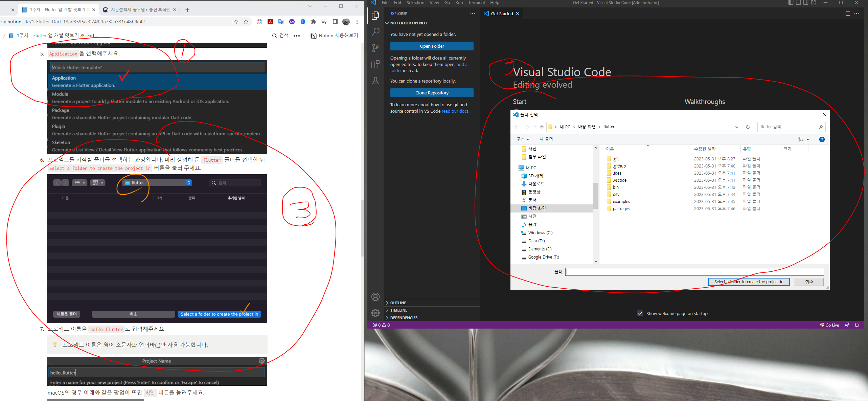Screen dimensions: 868x401
Task: Open the Run menu in VS Code
Action: click(x=459, y=3)
